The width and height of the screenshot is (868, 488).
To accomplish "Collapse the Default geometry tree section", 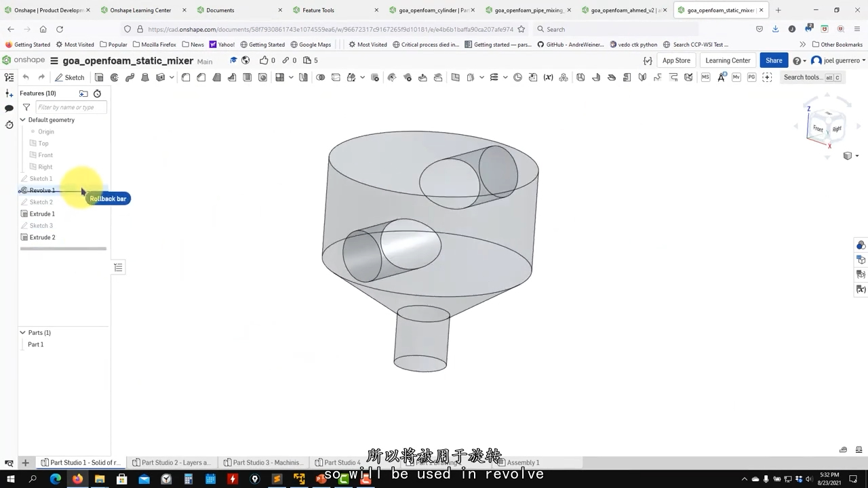I will click(x=22, y=120).
